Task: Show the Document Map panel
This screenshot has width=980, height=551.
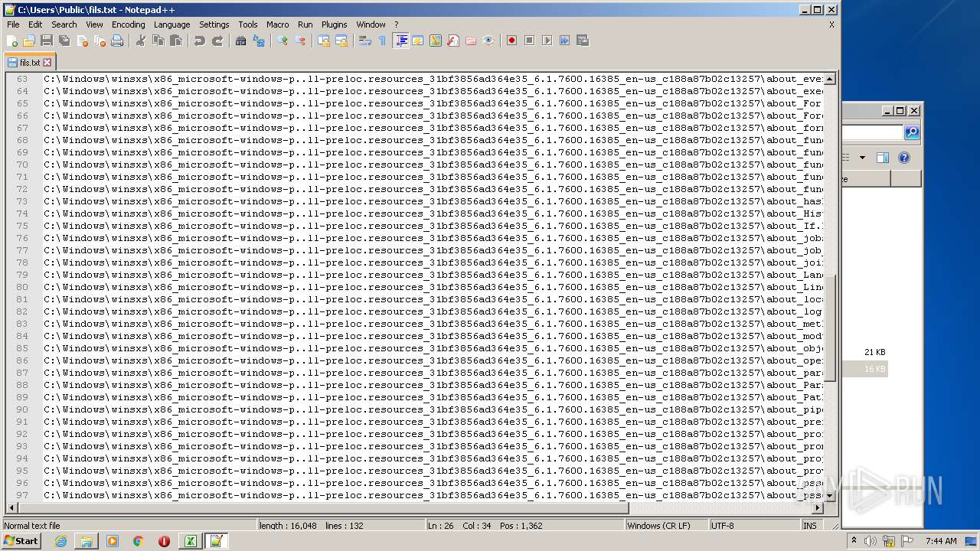Action: (x=436, y=41)
